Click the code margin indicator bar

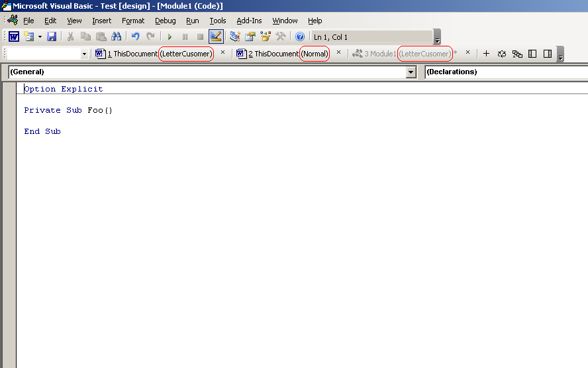(9, 225)
